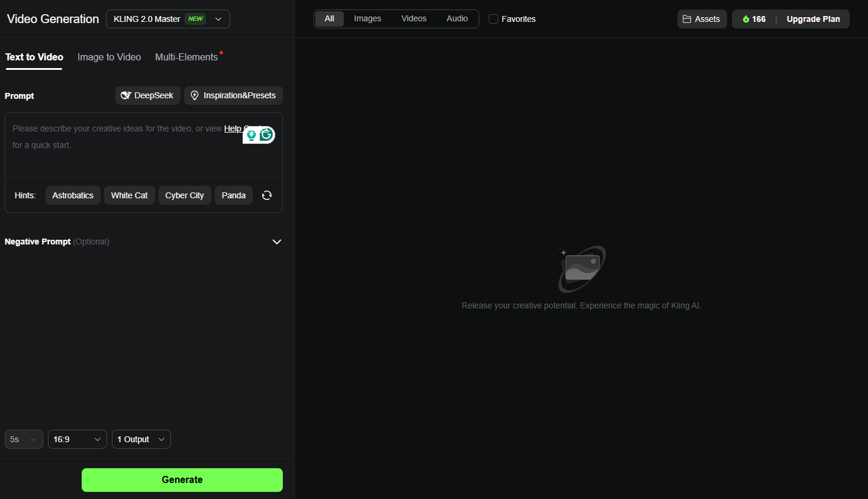868x499 pixels.
Task: Click the green lightbulb suggestion icon
Action: coord(251,136)
